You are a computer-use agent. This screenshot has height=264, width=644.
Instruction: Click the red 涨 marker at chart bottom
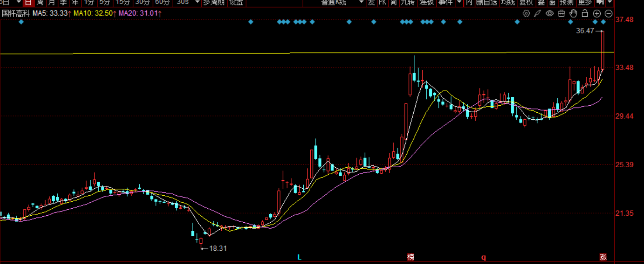click(x=603, y=257)
